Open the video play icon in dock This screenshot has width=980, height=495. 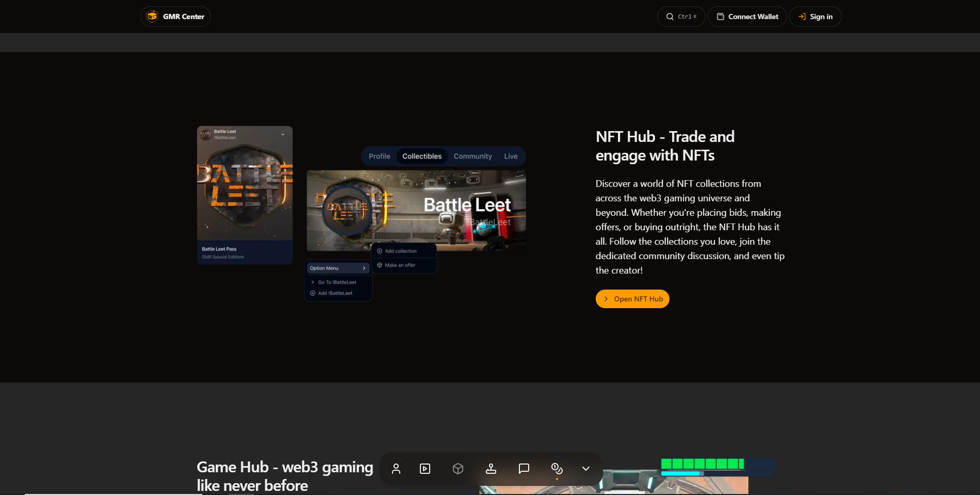tap(425, 469)
